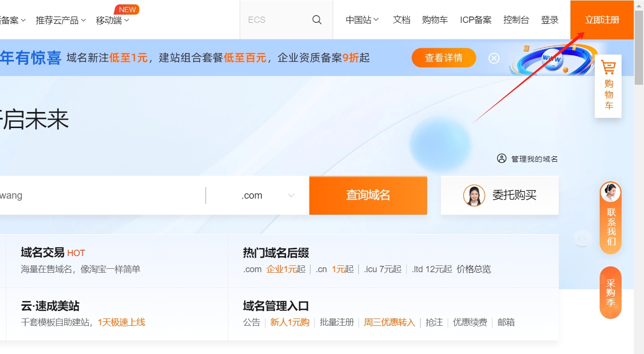Open the 云·速成美站 section
The image size is (644, 354).
pyautogui.click(x=50, y=306)
